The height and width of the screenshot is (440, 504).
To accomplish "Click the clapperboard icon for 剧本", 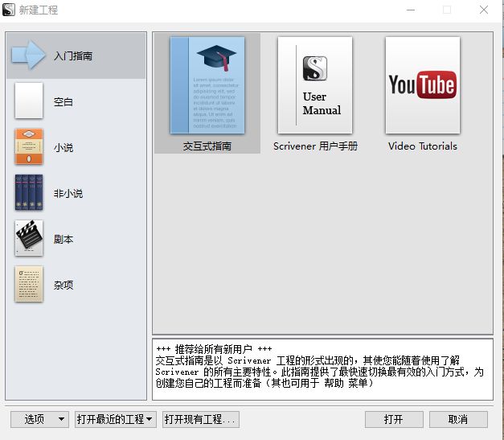I will 29,238.
